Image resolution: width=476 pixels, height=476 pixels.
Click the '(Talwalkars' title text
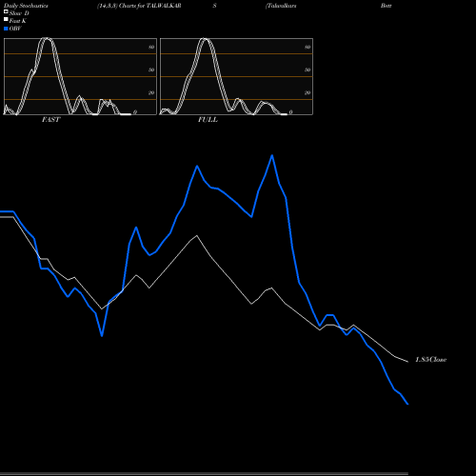(281, 6)
